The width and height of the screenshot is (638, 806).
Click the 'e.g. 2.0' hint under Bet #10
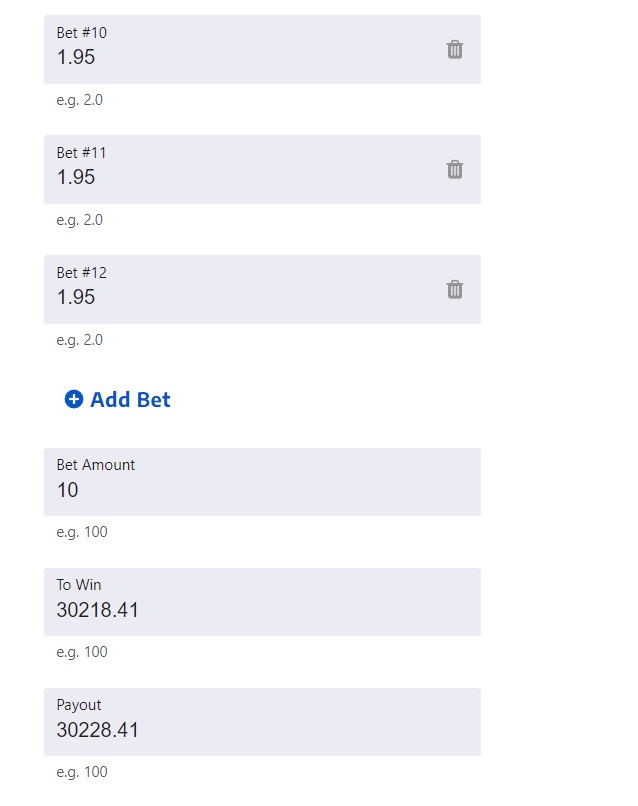(x=80, y=100)
